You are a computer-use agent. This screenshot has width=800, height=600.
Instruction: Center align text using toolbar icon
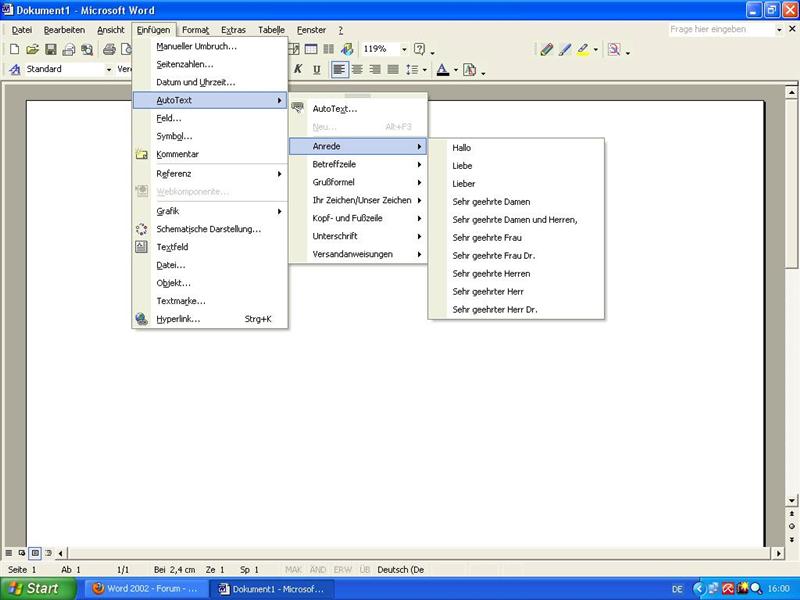click(x=357, y=70)
